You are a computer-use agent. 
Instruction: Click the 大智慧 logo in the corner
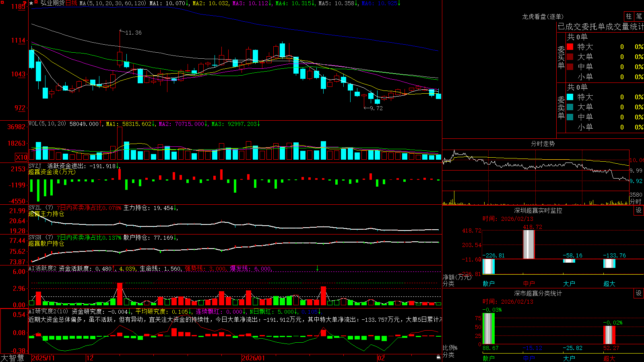[x=12, y=358]
